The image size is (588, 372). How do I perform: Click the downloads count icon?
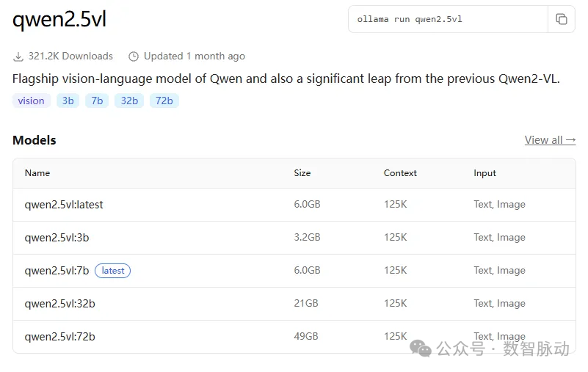coord(18,56)
